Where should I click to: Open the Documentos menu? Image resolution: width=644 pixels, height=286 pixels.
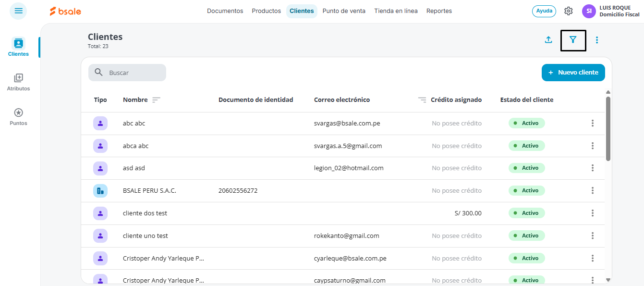coord(225,11)
